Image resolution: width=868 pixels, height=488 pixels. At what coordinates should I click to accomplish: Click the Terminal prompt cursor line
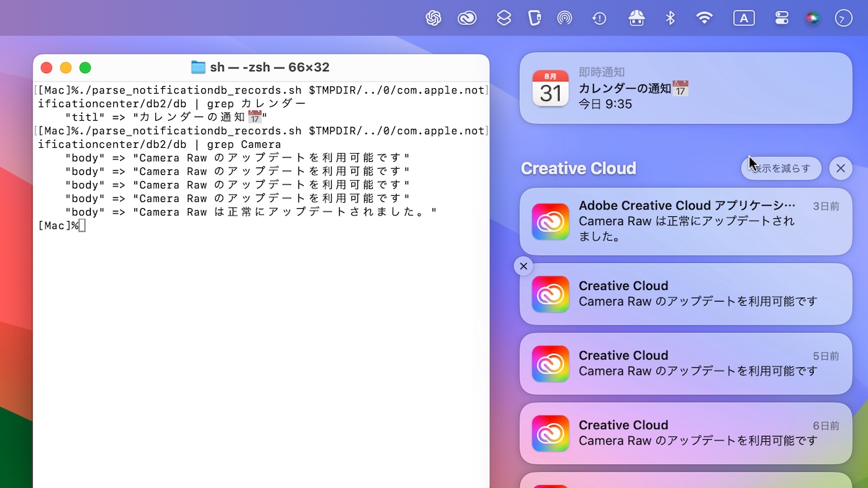tap(62, 226)
